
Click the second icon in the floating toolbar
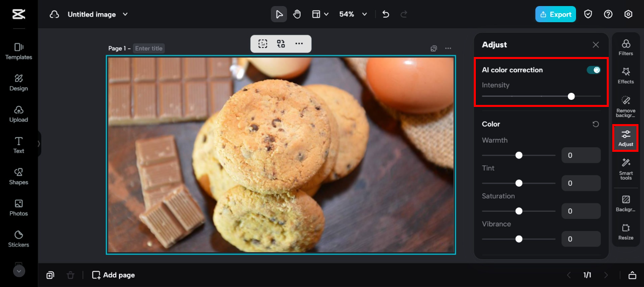(x=281, y=44)
